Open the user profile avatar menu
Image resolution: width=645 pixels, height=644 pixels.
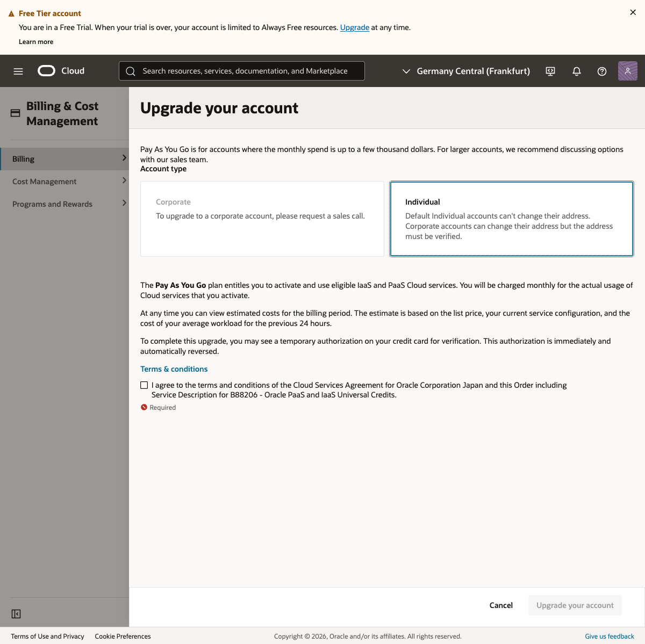pos(627,71)
